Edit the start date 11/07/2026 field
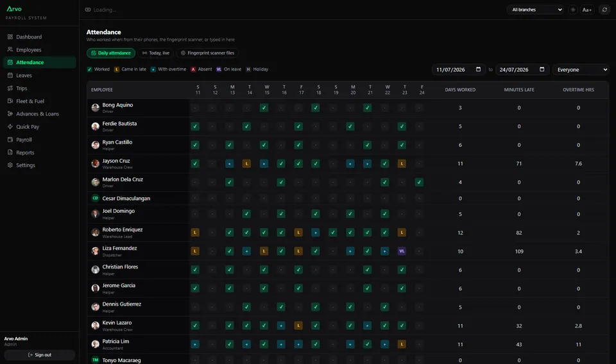The width and height of the screenshot is (616, 364). [x=458, y=69]
